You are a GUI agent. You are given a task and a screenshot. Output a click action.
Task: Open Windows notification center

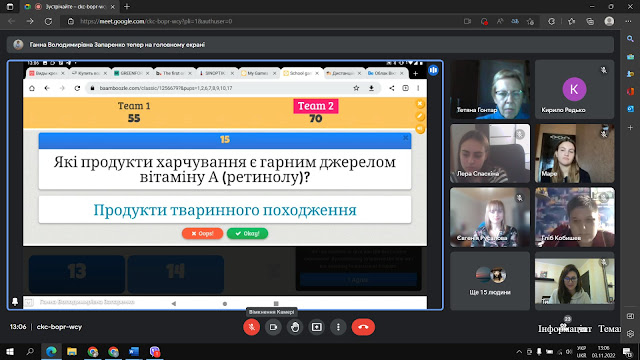pyautogui.click(x=627, y=351)
